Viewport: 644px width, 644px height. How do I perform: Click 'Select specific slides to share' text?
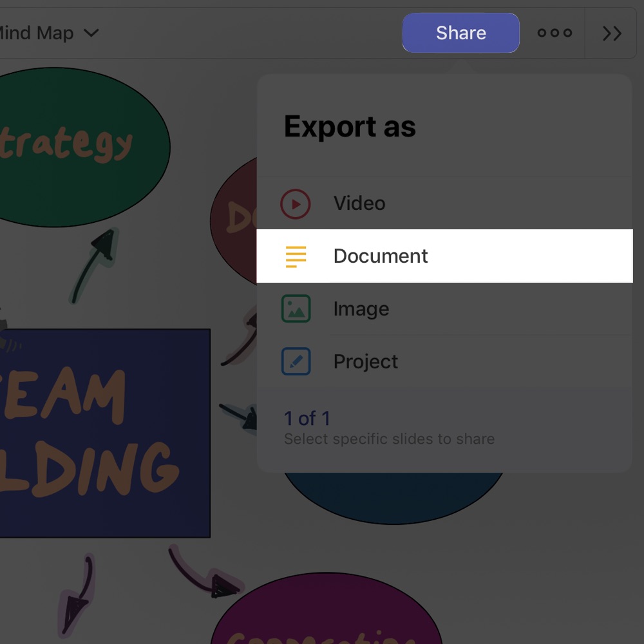coord(389,439)
